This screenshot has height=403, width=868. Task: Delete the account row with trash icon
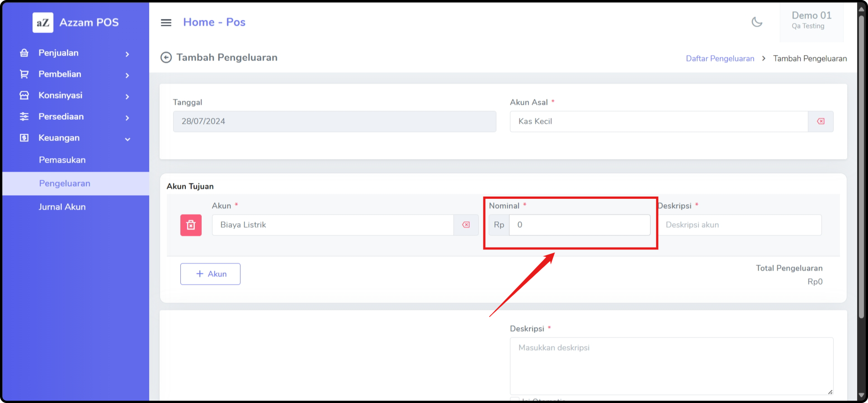pos(191,225)
